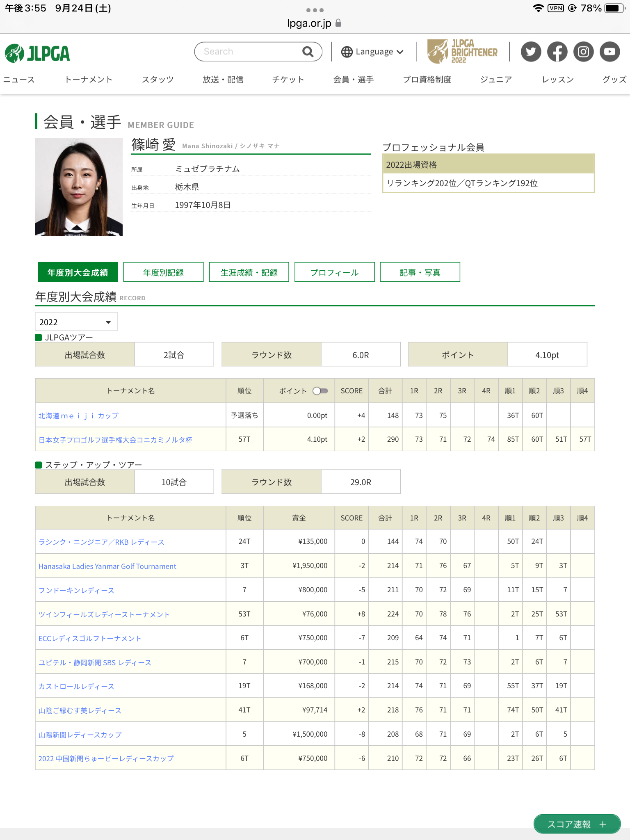Open JLPGA YouTube channel icon
The image size is (630, 840).
609,52
